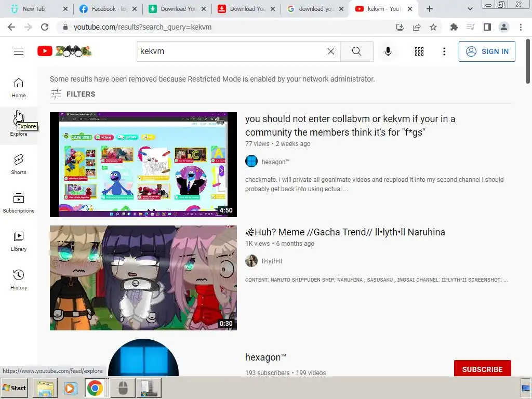This screenshot has height=399, width=532.
Task: Subscribe to hexagon channel
Action: pos(483,369)
